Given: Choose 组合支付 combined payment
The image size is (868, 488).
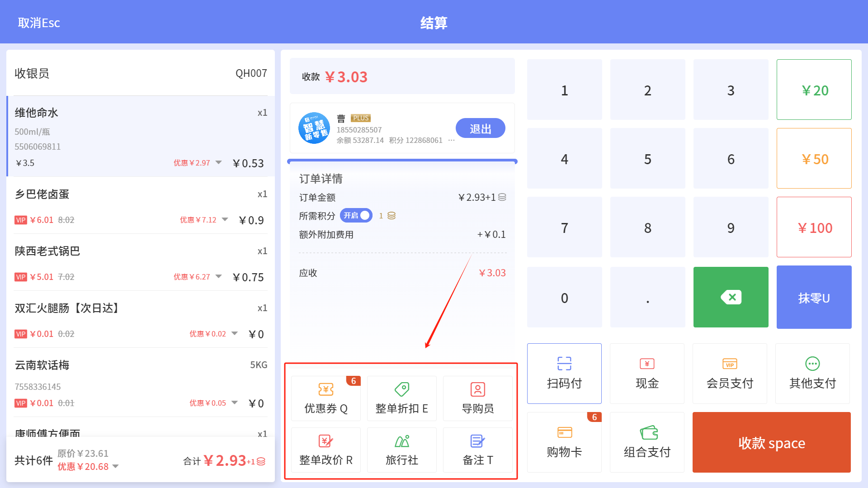Looking at the screenshot, I should 647,442.
